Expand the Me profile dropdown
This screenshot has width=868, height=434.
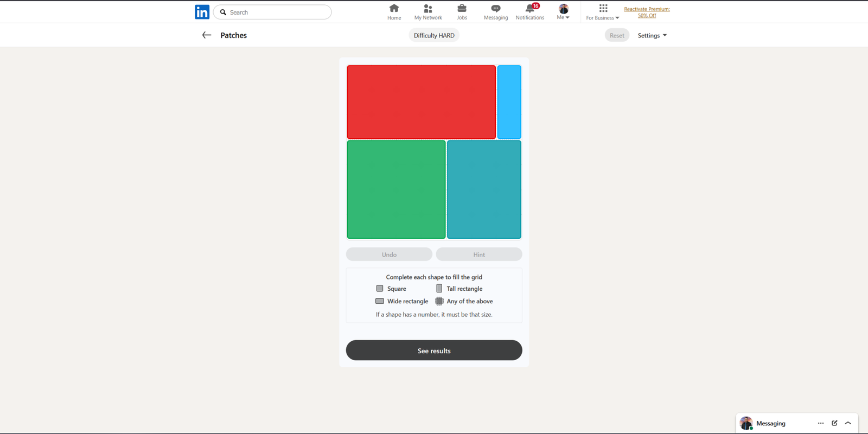coord(563,12)
